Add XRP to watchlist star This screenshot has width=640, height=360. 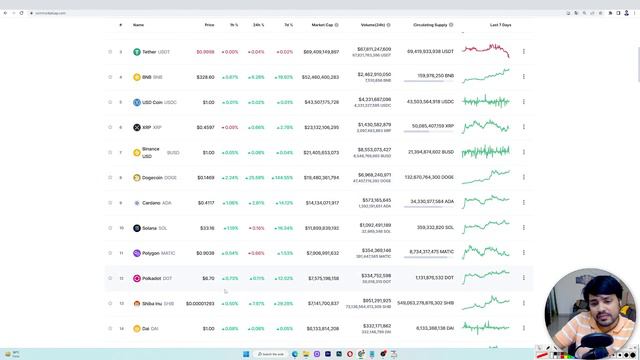110,127
